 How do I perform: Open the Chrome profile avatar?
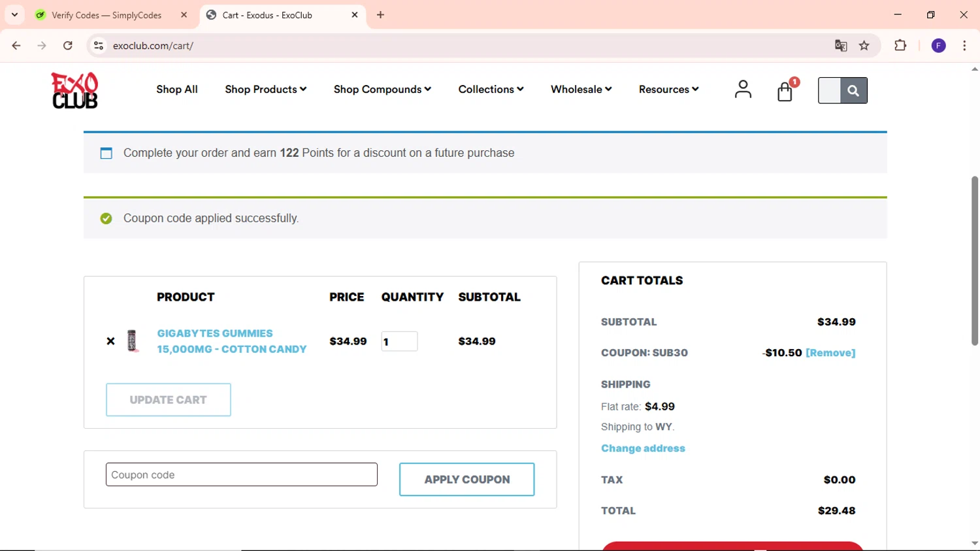(939, 46)
